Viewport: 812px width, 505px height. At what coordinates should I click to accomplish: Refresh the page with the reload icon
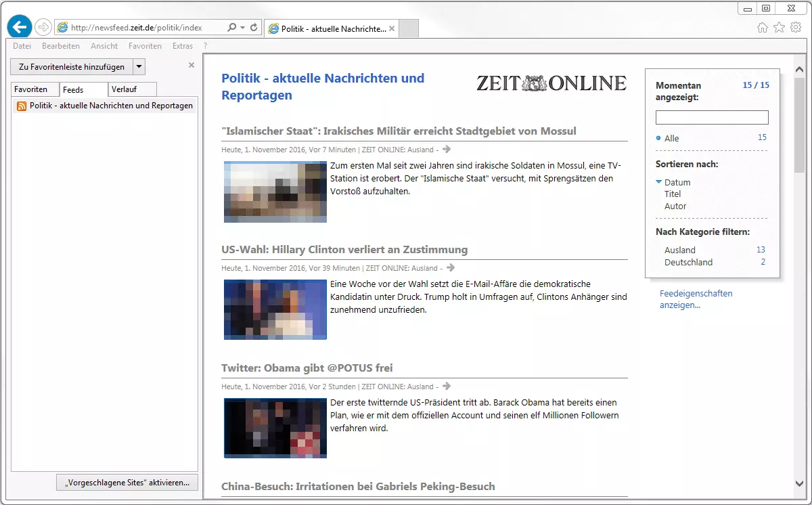coord(254,28)
